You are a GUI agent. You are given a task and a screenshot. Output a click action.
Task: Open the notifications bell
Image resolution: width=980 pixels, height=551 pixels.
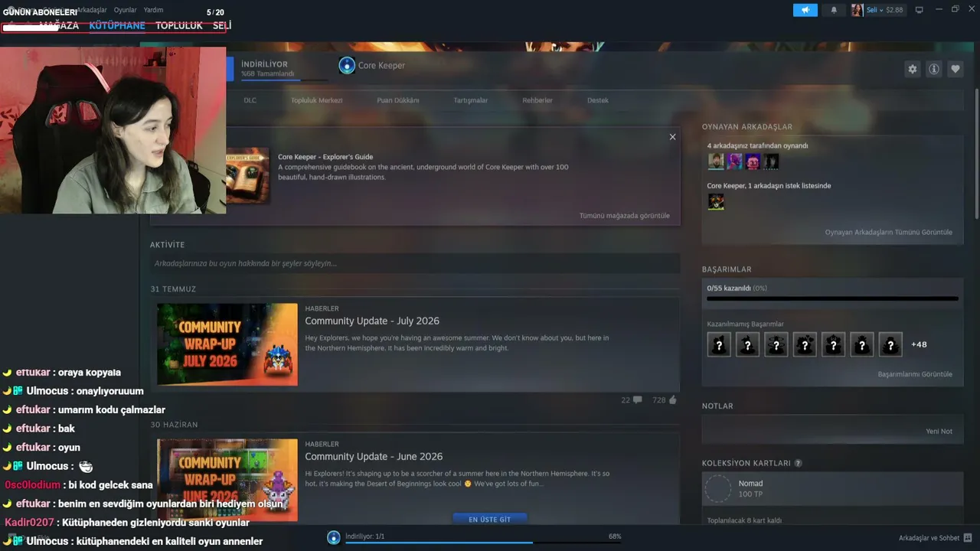click(x=834, y=10)
